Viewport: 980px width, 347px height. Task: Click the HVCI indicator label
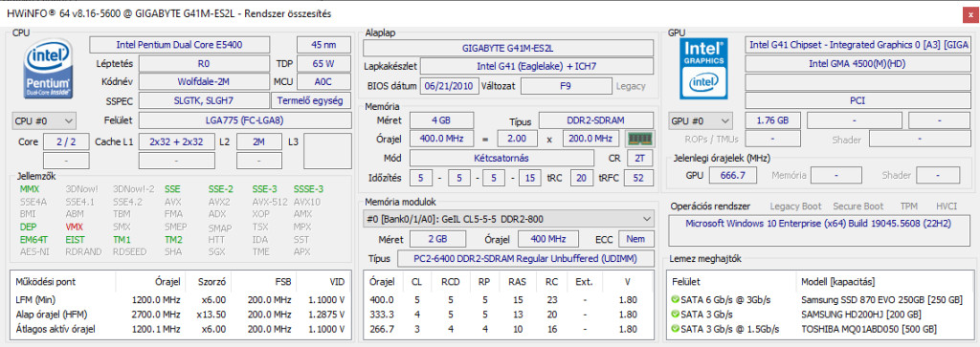coord(947,206)
